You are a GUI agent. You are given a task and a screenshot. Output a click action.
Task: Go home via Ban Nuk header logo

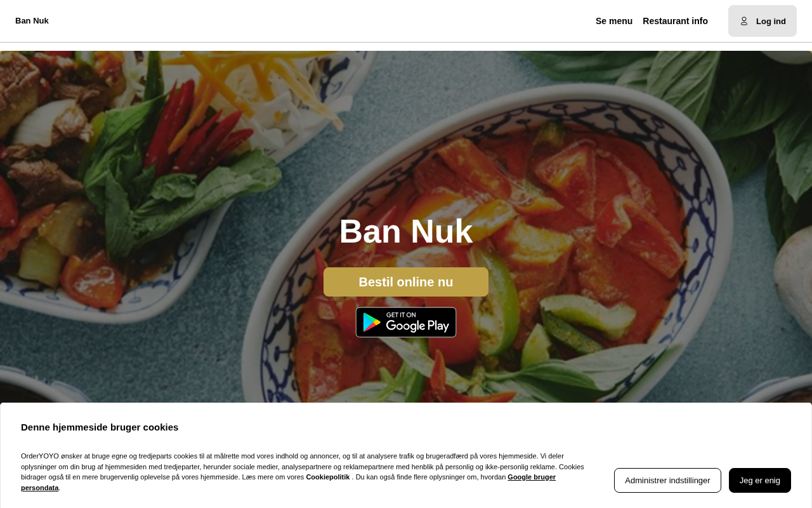tap(32, 21)
